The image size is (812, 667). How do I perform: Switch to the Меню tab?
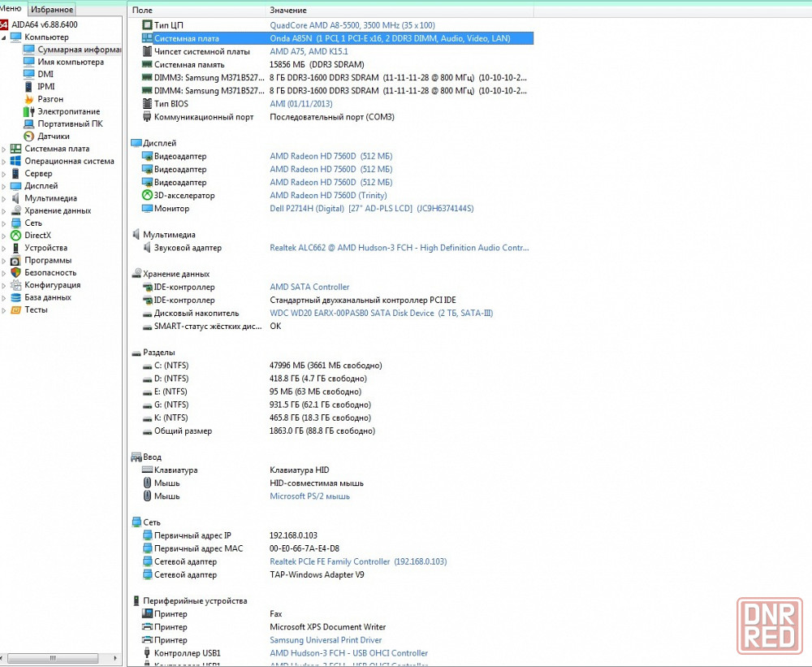pos(11,9)
